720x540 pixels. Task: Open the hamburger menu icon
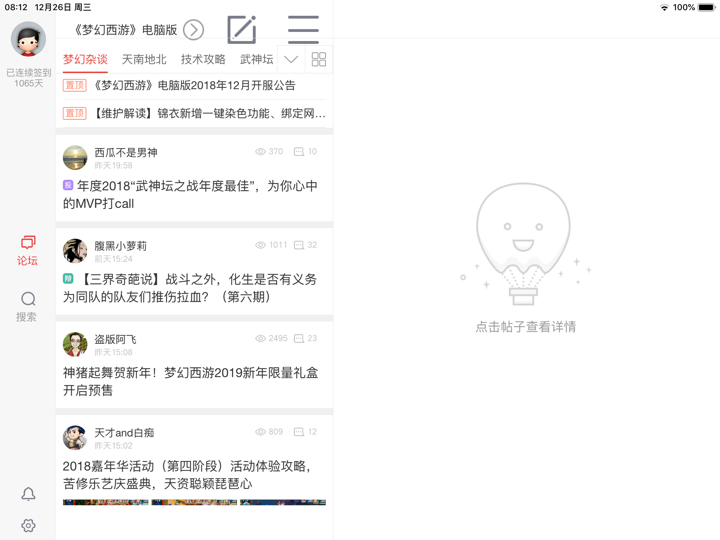pyautogui.click(x=303, y=30)
